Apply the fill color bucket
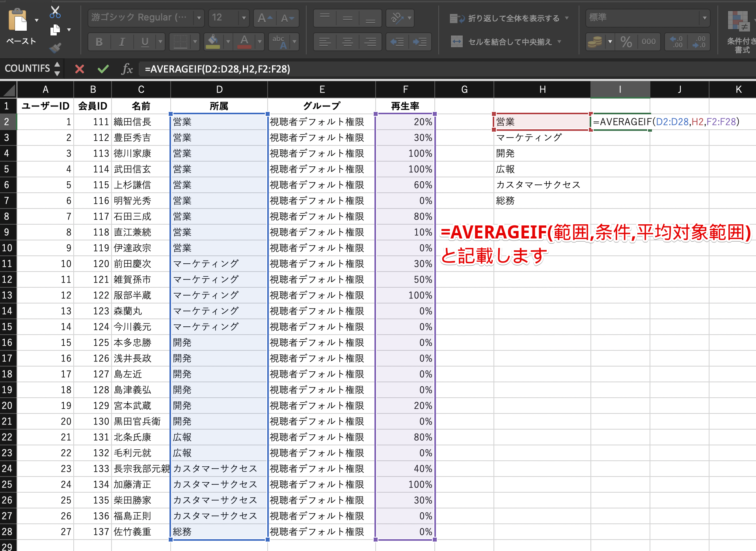This screenshot has width=756, height=551. 213,41
